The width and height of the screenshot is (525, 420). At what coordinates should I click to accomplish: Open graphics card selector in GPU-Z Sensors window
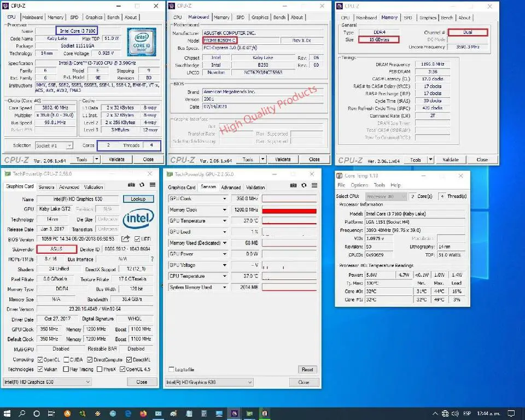pyautogui.click(x=209, y=382)
